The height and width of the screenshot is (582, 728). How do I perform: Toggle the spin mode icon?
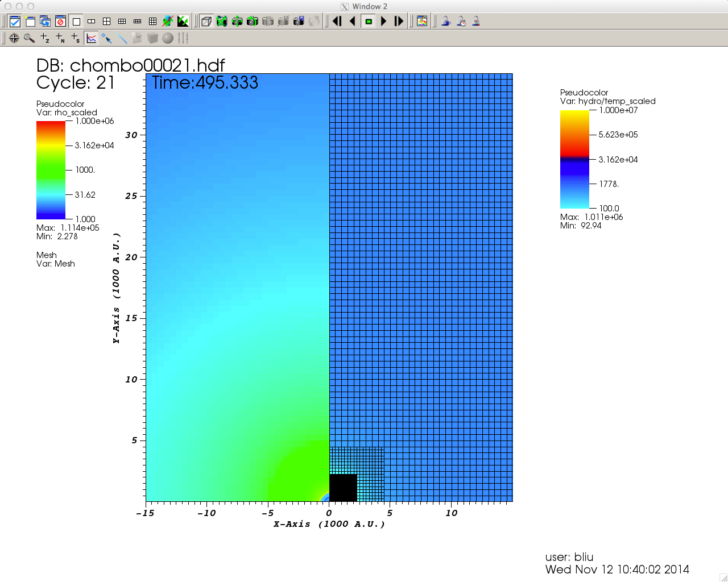tap(167, 22)
